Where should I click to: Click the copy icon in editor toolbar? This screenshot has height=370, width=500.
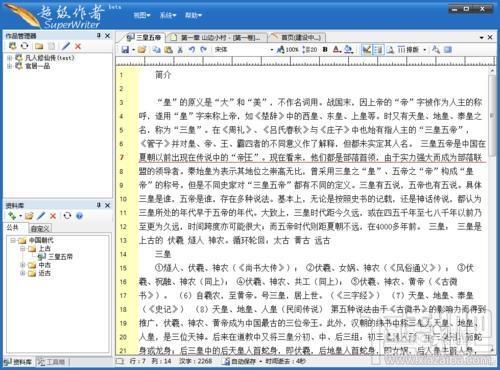tap(156, 50)
